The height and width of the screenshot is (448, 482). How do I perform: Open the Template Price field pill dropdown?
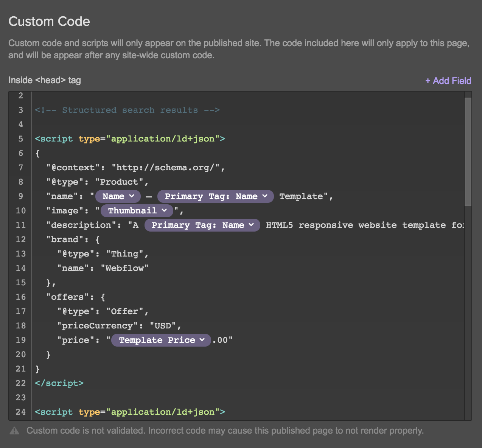(x=161, y=340)
